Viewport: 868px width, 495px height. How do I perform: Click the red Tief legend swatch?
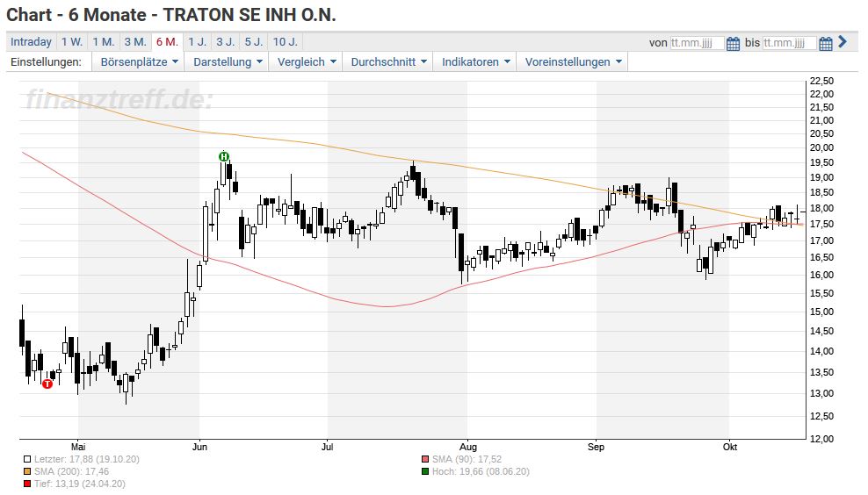27,484
